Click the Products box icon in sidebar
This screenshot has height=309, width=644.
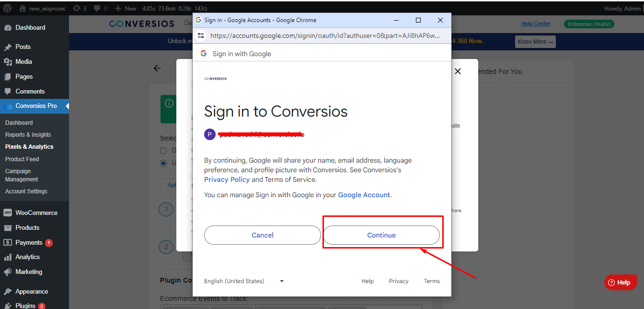click(x=8, y=228)
